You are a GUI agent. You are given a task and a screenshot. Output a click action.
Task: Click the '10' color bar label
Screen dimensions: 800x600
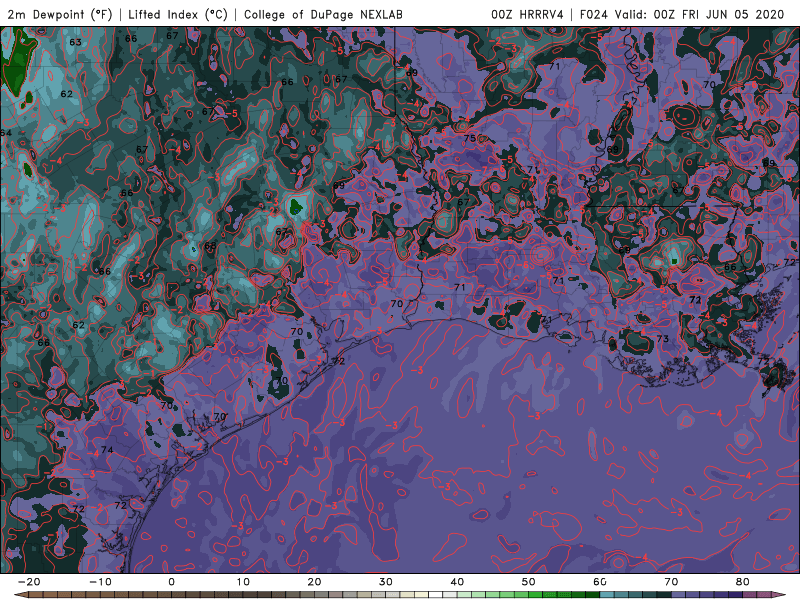coord(243,582)
